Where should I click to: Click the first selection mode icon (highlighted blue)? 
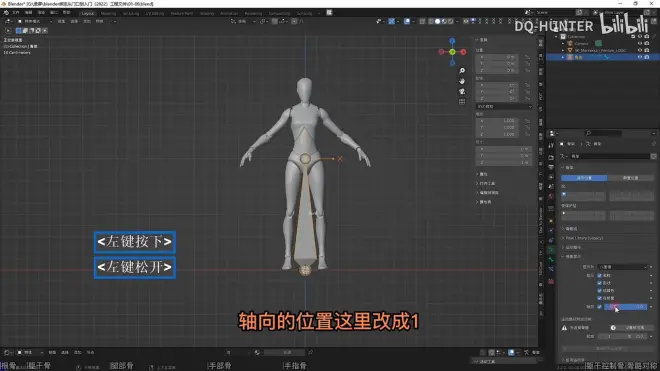[x=19, y=31]
